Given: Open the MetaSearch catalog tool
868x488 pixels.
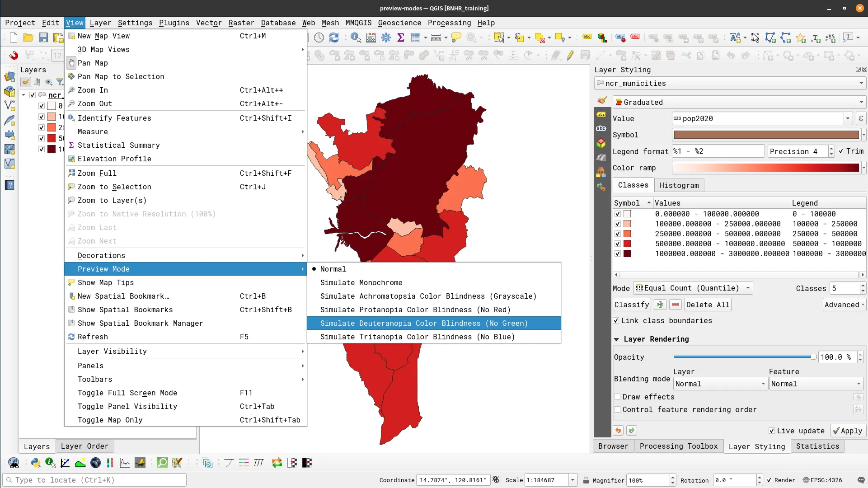Looking at the screenshot, I should 14,463.
